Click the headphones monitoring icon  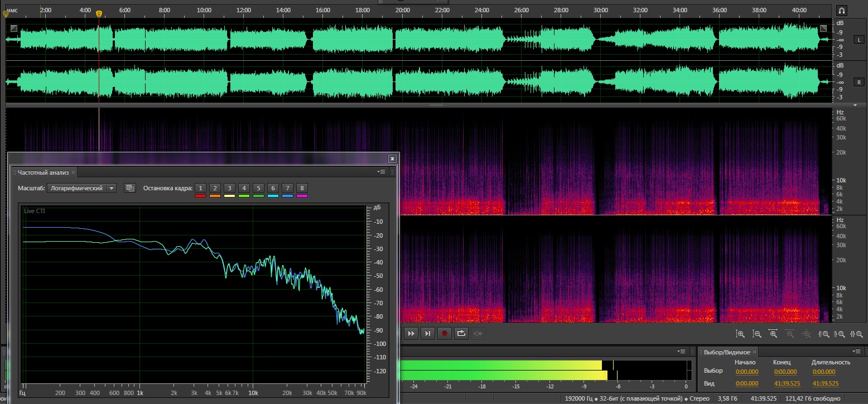pyautogui.click(x=842, y=11)
